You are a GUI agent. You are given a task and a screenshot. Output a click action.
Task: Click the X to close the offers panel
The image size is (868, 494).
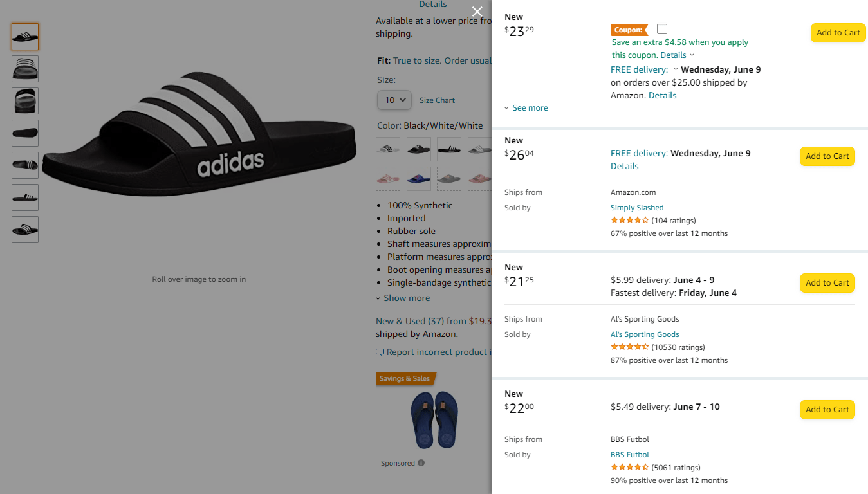[x=477, y=12]
